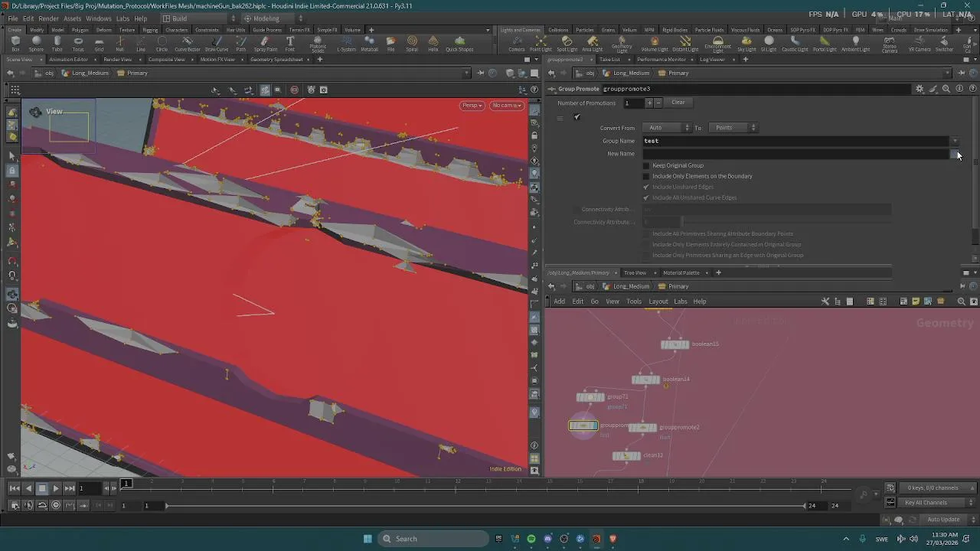Click the Clear promotions button
980x551 pixels.
coord(678,103)
